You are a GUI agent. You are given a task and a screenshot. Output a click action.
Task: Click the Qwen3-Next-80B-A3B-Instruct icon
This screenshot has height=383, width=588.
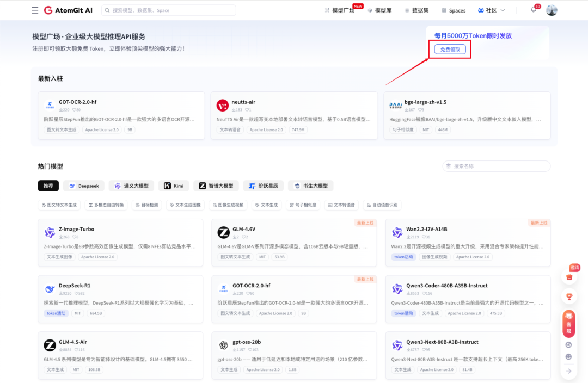pyautogui.click(x=397, y=345)
